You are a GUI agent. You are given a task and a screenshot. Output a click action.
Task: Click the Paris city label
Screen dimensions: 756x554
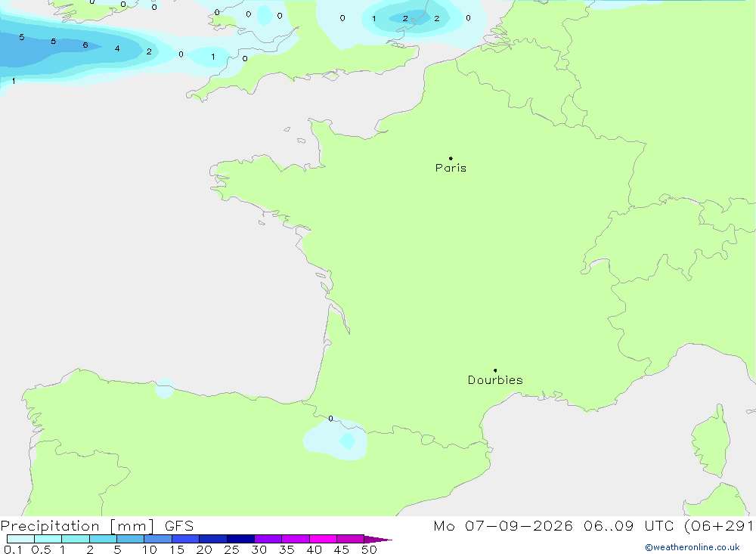click(451, 168)
